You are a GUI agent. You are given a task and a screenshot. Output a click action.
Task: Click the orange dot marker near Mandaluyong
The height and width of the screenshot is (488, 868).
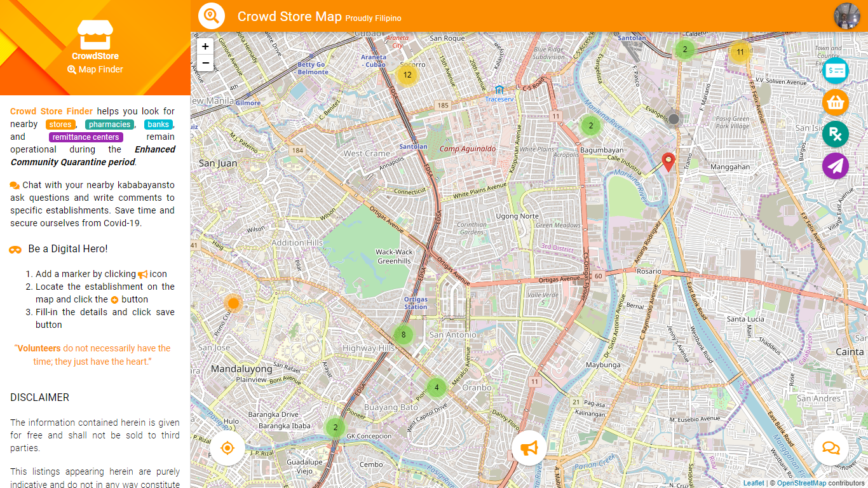point(233,303)
